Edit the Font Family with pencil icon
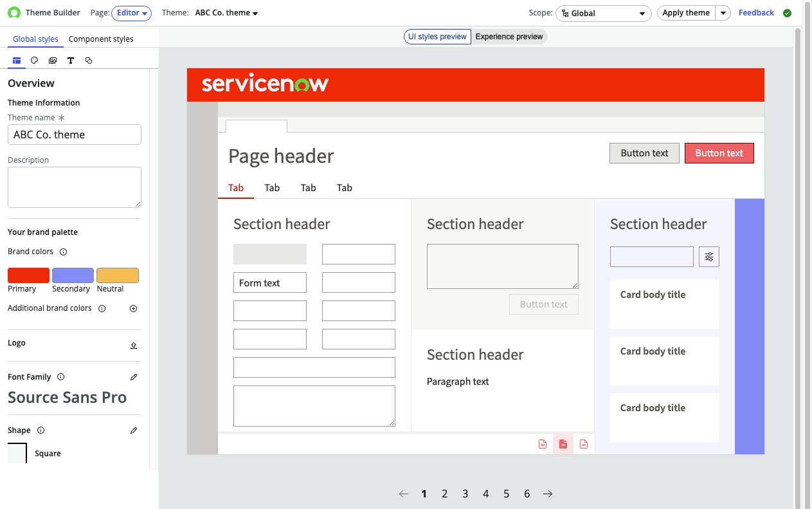This screenshot has width=812, height=509. coord(134,377)
